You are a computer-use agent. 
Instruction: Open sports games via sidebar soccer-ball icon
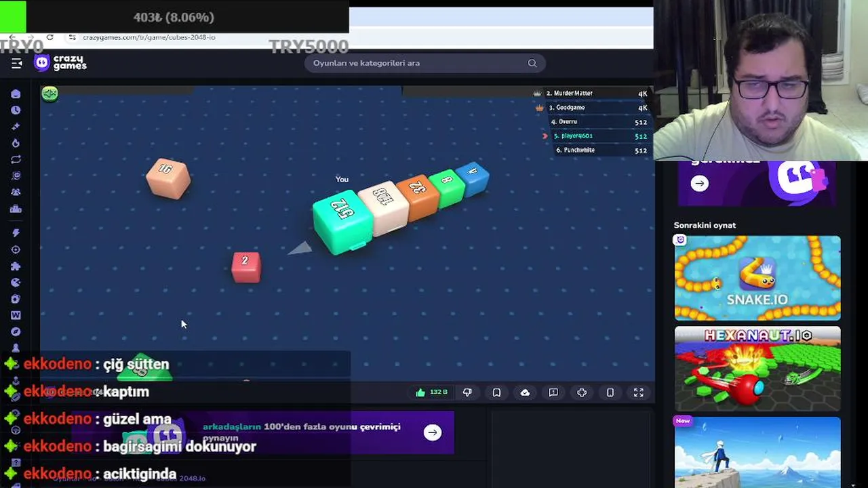click(x=16, y=299)
